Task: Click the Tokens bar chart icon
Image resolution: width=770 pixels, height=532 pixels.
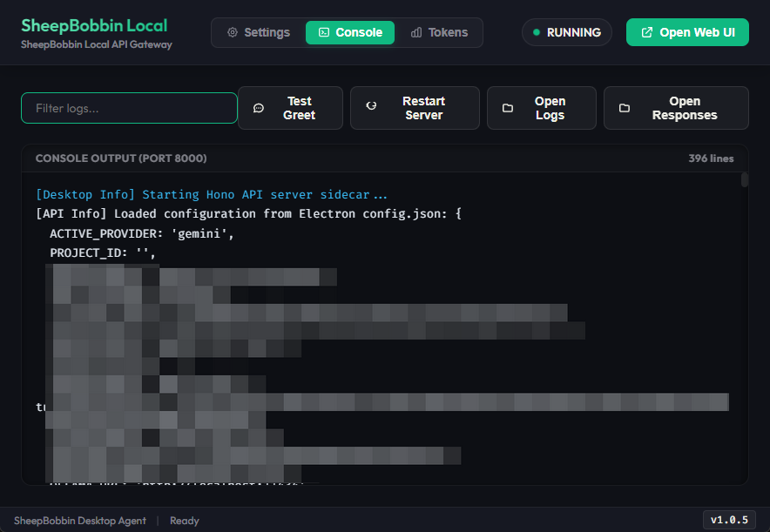Action: coord(416,32)
